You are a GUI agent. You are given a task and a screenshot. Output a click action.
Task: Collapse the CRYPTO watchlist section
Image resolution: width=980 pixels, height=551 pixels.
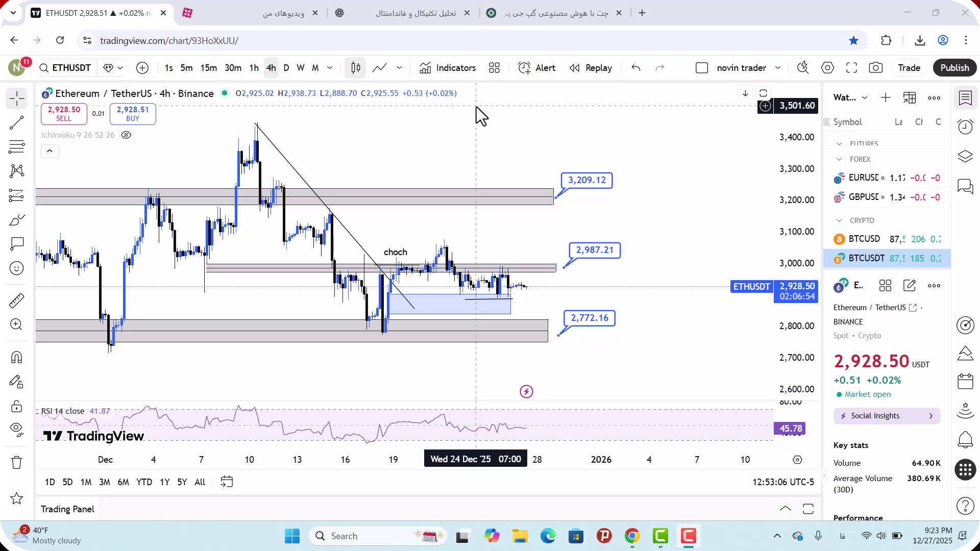(x=839, y=221)
